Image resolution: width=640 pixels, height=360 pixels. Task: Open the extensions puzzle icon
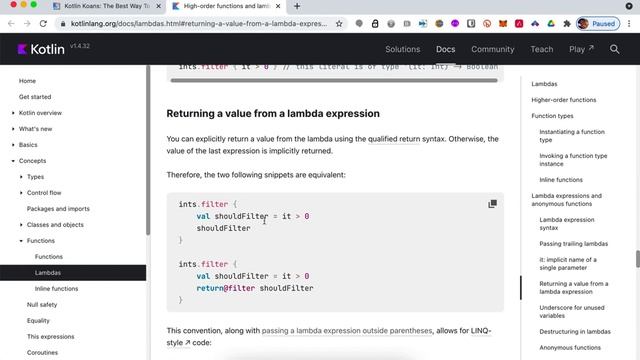pos(567,24)
